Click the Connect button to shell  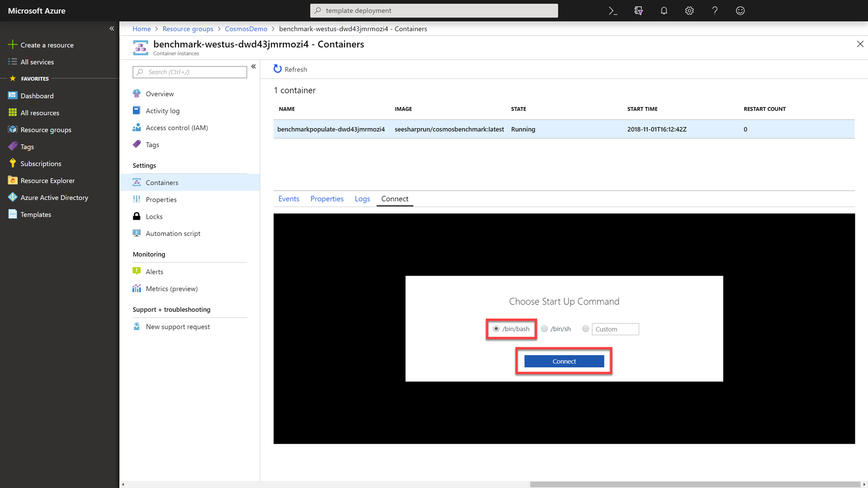[564, 361]
